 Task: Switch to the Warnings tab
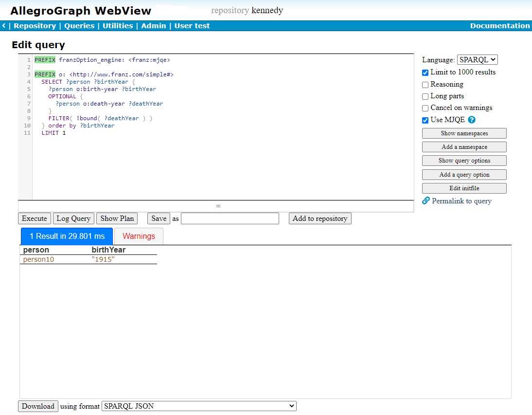(x=138, y=236)
